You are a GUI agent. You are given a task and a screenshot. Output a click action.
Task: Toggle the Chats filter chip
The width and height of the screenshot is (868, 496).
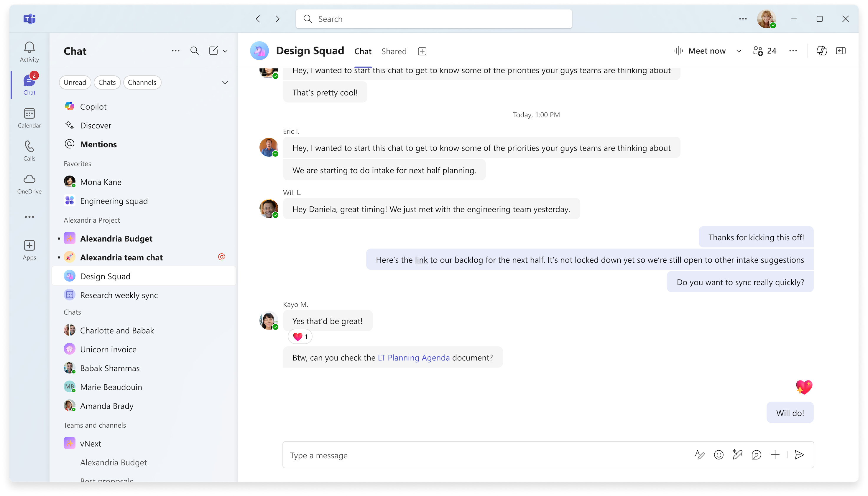click(106, 82)
